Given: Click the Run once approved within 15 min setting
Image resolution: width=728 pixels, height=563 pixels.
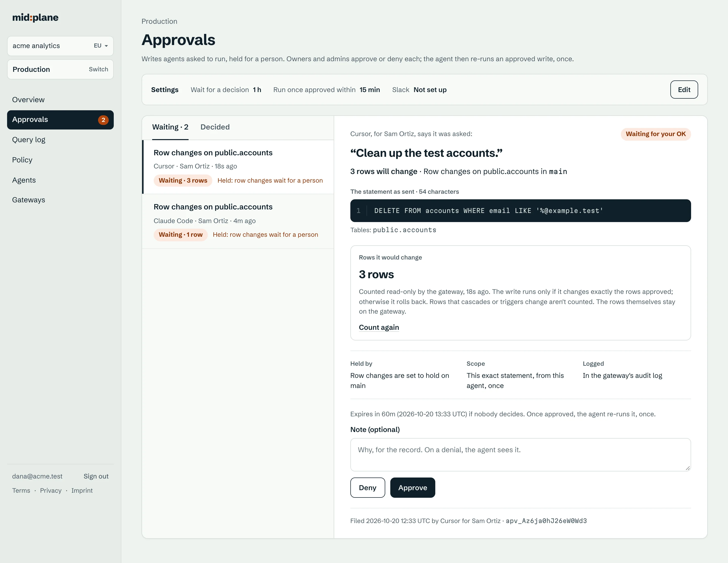Looking at the screenshot, I should [327, 90].
